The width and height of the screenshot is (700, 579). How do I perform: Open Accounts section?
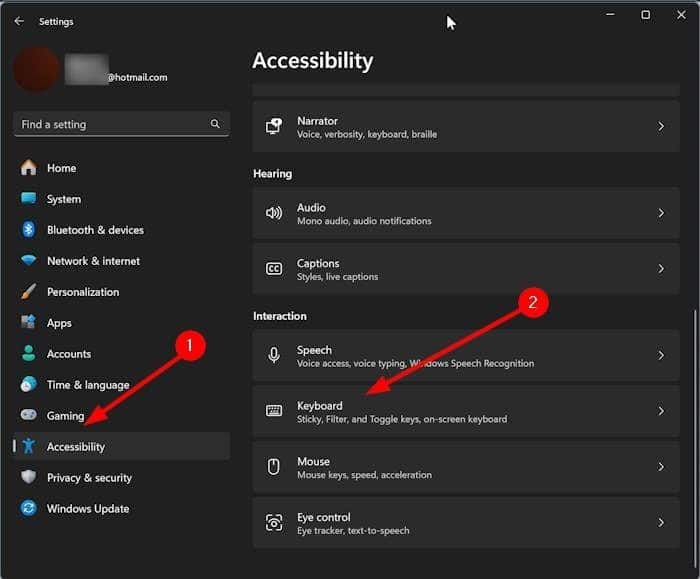(121, 354)
